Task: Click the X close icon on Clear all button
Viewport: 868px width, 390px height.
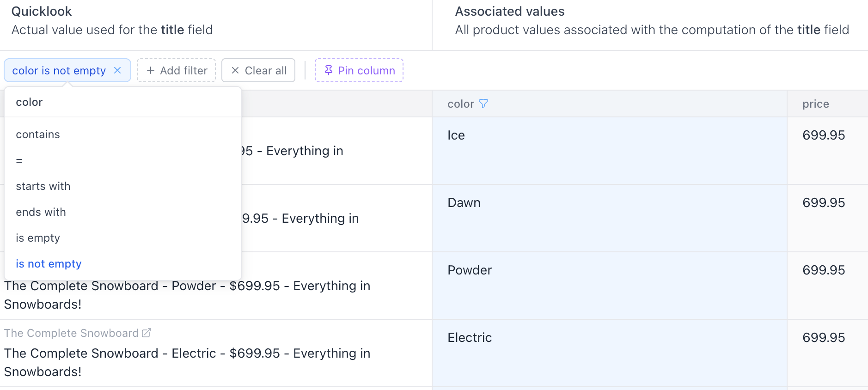Action: point(235,70)
